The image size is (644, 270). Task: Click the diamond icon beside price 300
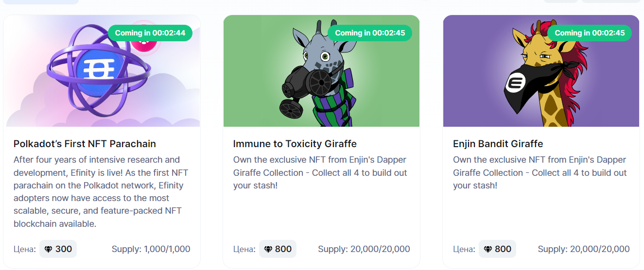pos(48,249)
